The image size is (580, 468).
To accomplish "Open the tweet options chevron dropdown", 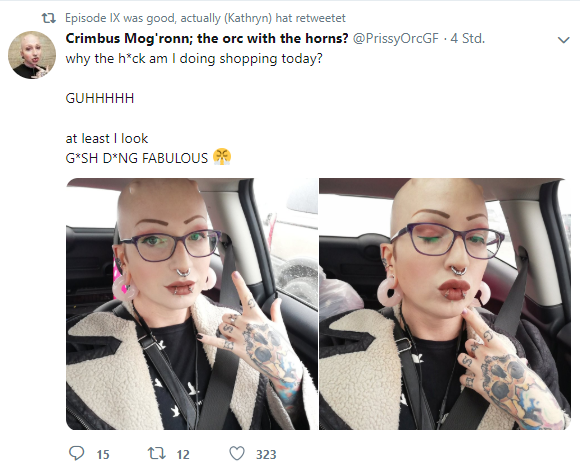I will 563,40.
